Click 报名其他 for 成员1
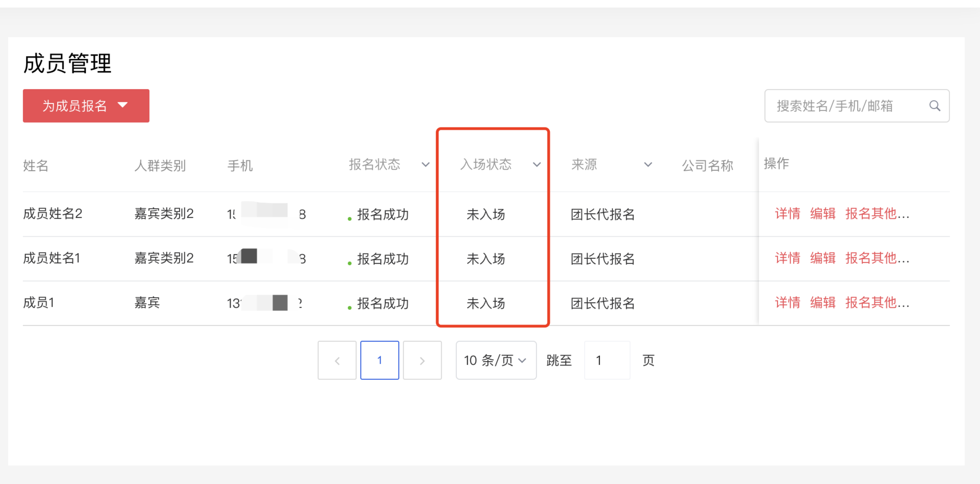Viewport: 980px width, 484px height. pyautogui.click(x=877, y=303)
